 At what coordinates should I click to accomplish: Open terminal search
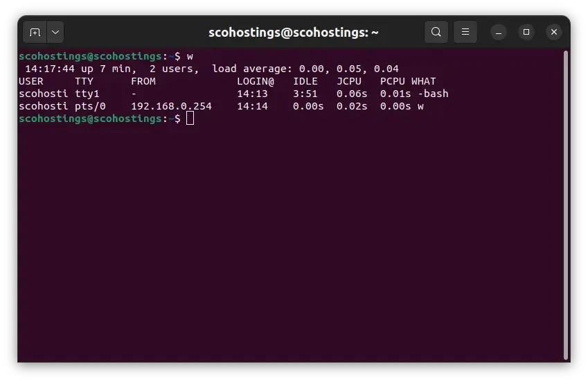pyautogui.click(x=436, y=32)
